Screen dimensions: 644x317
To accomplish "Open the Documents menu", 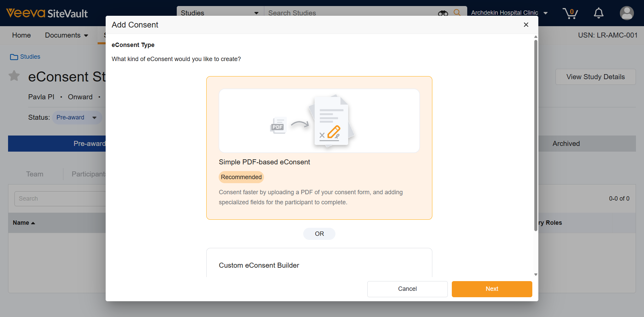I will point(66,35).
